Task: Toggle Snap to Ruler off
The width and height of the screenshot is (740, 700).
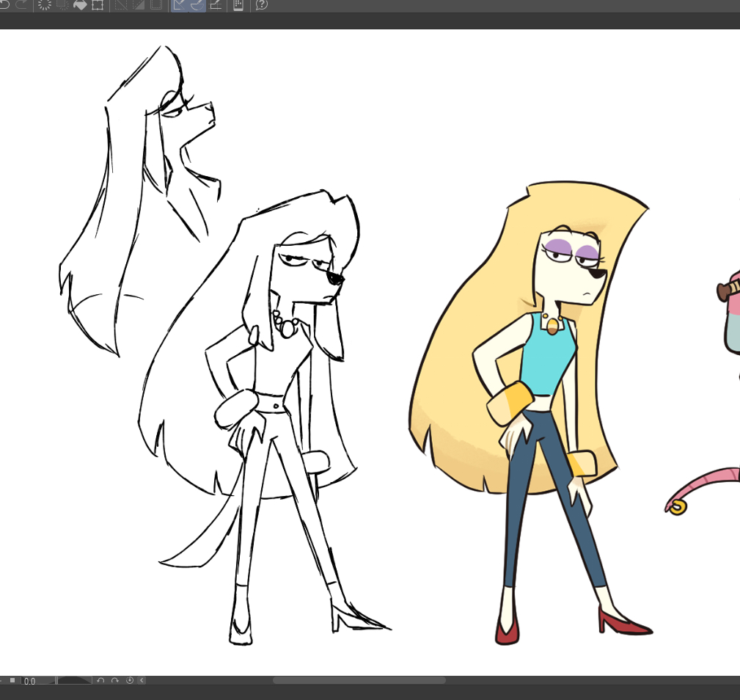Action: click(x=180, y=4)
